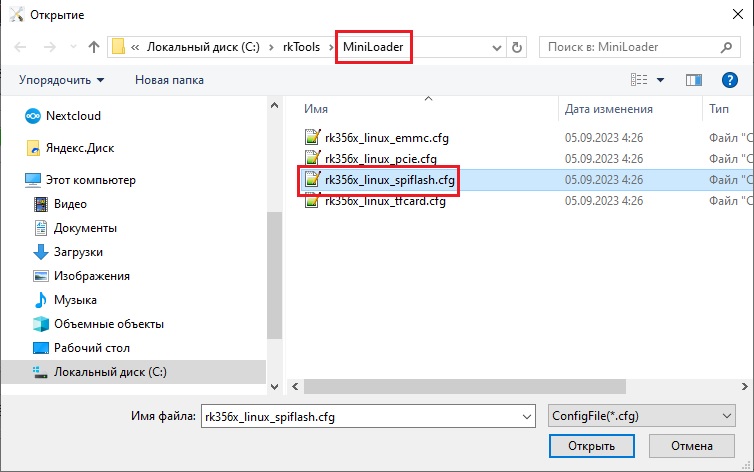Click the rk356x_linux_pcie.cfg file icon

pos(313,158)
